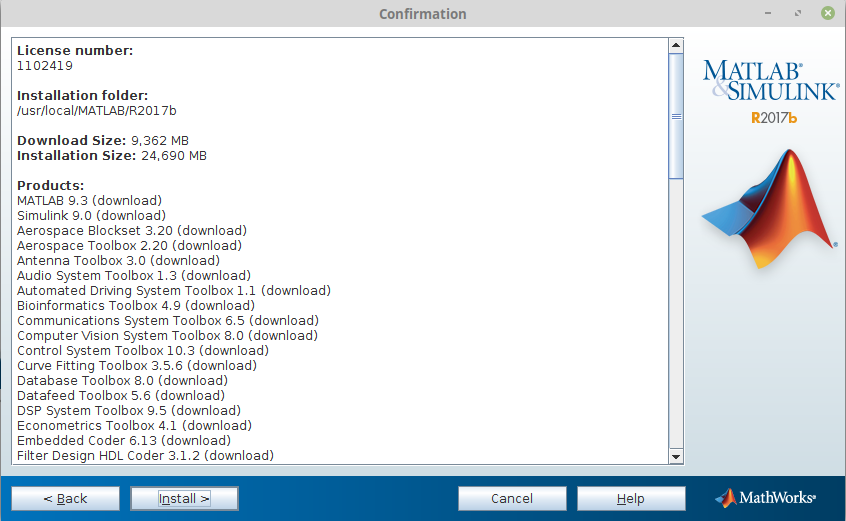Close the Confirmation window
Image resolution: width=846 pixels, height=521 pixels.
[x=827, y=14]
